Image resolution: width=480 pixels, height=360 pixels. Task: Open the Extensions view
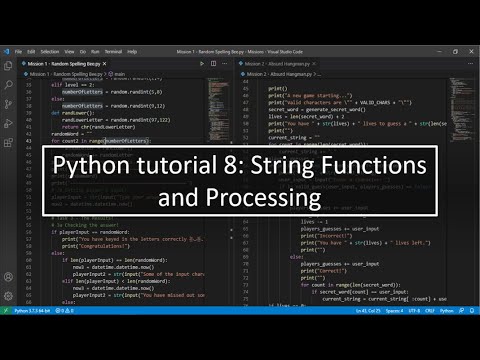coord(8,143)
